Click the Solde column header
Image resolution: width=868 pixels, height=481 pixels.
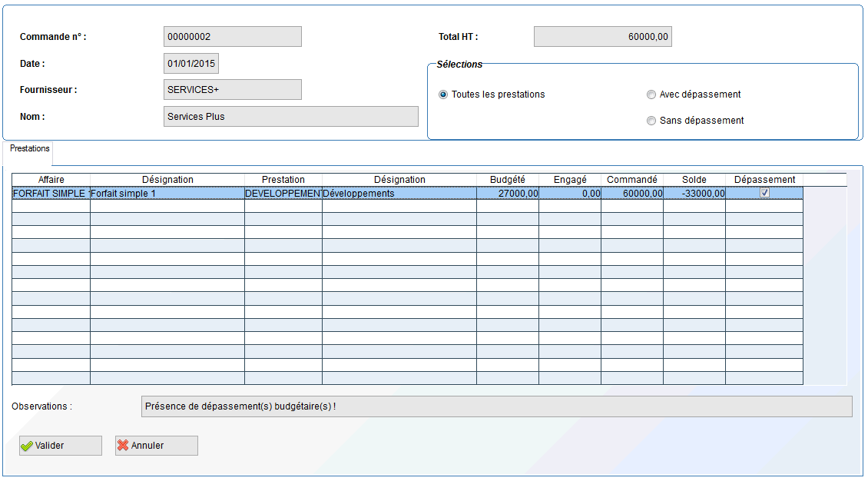coord(694,179)
